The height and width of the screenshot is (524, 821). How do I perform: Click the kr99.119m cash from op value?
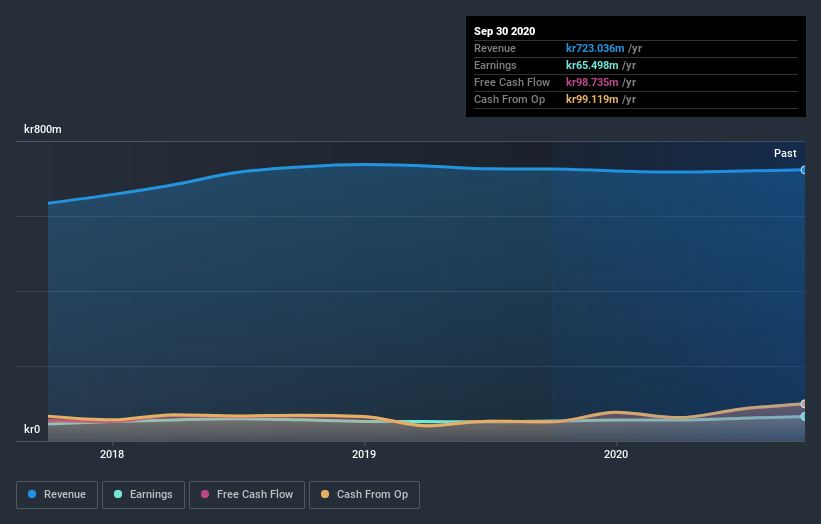point(592,99)
